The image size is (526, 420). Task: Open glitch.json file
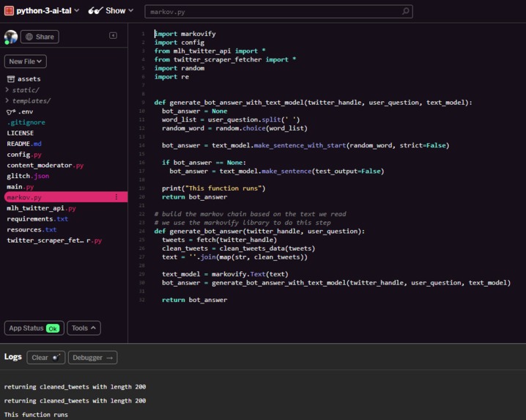pyautogui.click(x=28, y=176)
